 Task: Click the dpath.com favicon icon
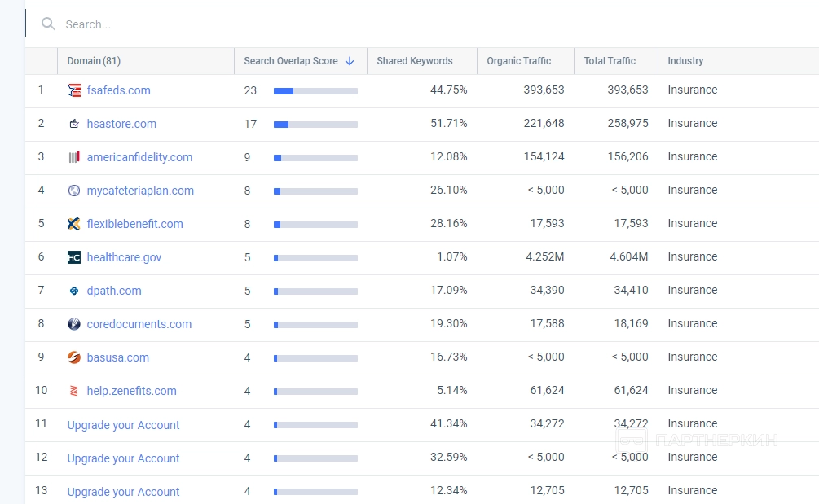click(x=74, y=291)
